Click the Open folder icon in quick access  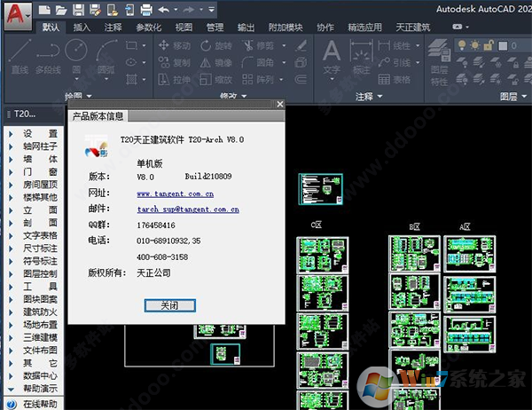[61, 10]
